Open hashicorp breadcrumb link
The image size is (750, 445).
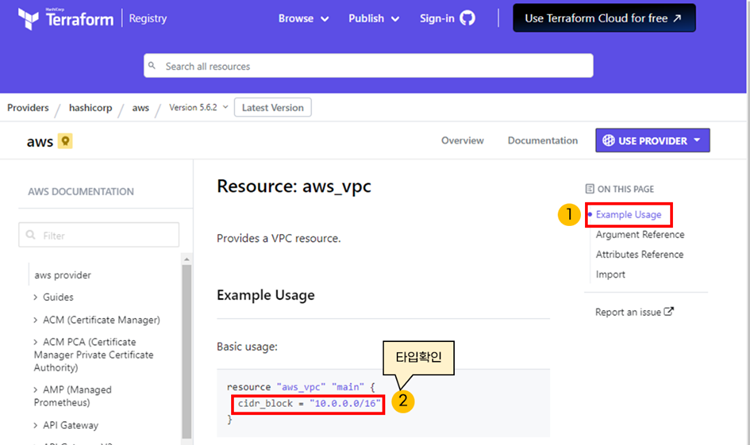pos(90,108)
